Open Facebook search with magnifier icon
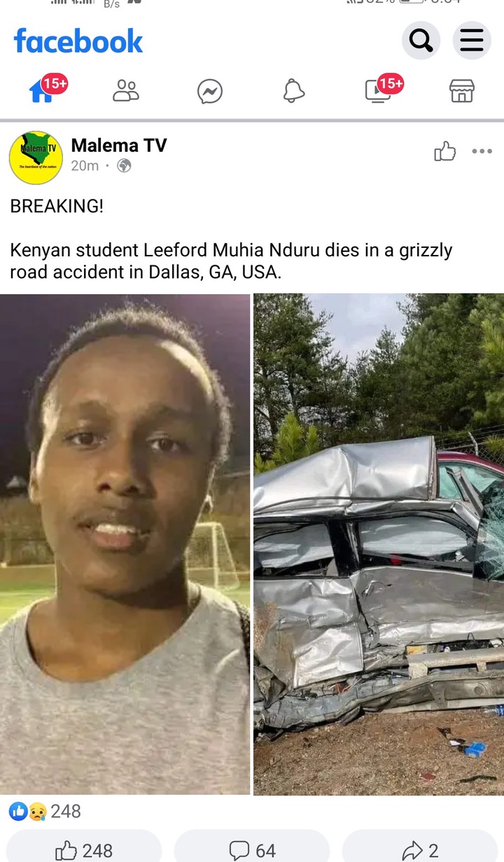Image resolution: width=504 pixels, height=862 pixels. click(421, 41)
